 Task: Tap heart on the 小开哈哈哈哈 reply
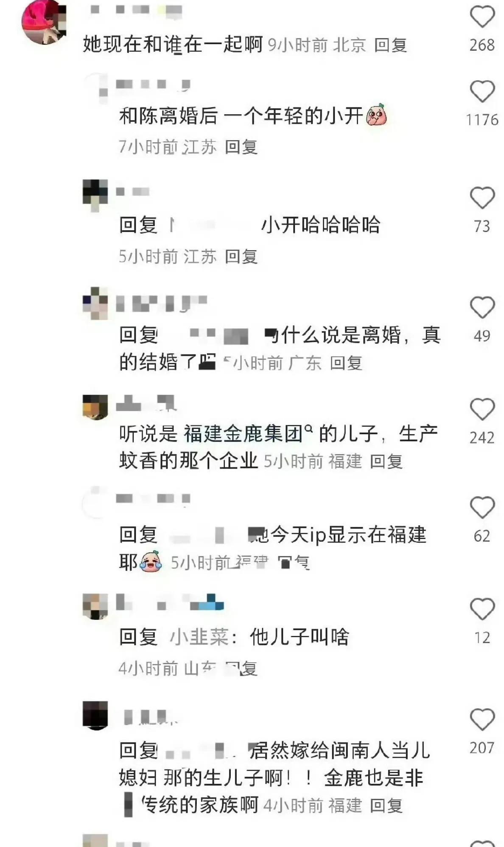pyautogui.click(x=482, y=198)
